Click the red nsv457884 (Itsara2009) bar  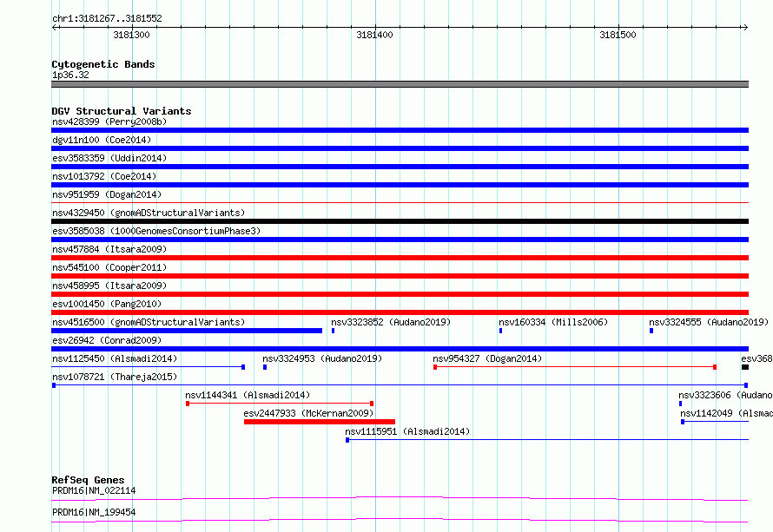click(x=400, y=258)
